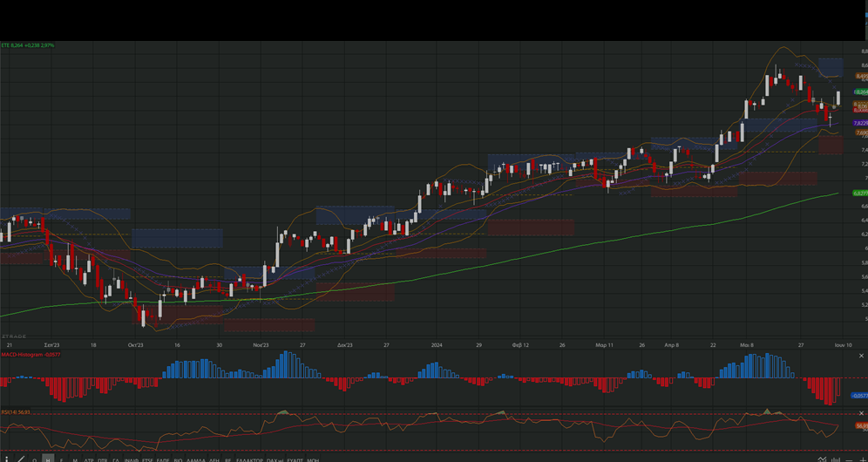Screen dimensions: 868x462
Task: Click the RSI(14) 56,93 panel label
Action: (x=16, y=412)
